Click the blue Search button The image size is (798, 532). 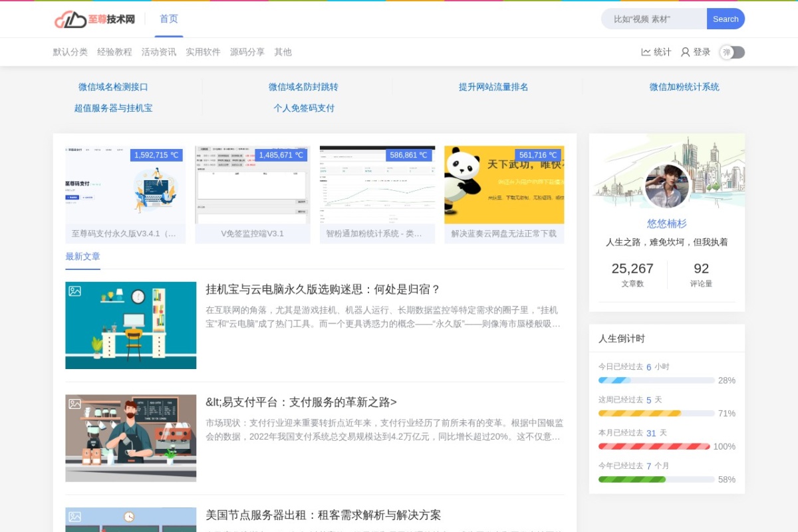[726, 19]
